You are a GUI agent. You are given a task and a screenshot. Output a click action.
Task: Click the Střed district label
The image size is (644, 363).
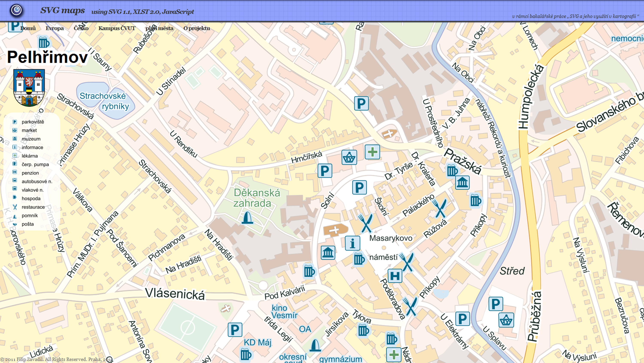[512, 271]
